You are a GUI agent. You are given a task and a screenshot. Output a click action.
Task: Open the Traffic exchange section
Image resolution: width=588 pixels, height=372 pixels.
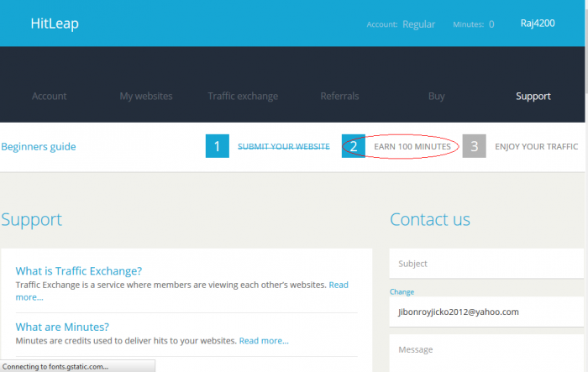pos(243,96)
